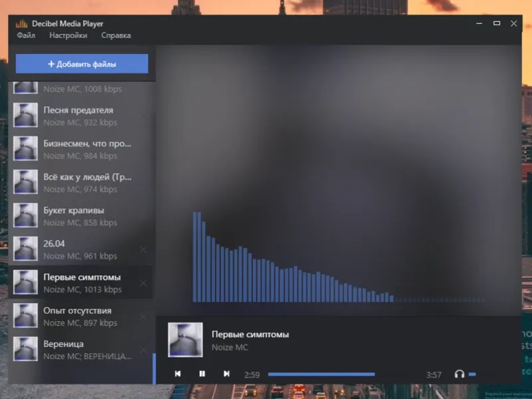The width and height of the screenshot is (532, 399).
Task: Select the playing track Первые симптомы in playlist
Action: (x=80, y=282)
